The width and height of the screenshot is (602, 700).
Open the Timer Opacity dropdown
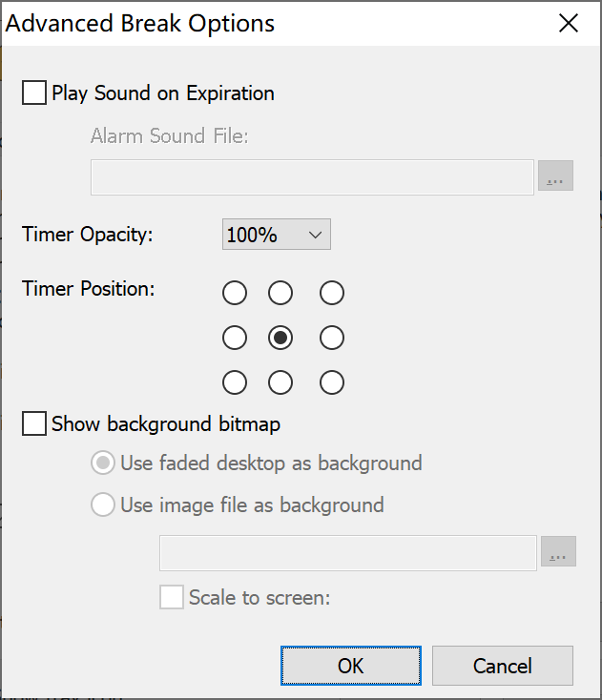(x=277, y=235)
